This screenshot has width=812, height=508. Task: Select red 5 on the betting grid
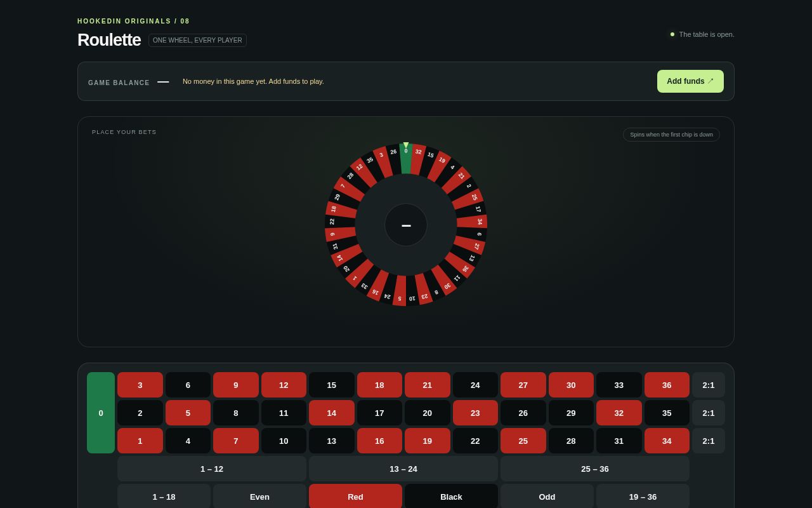tap(188, 413)
